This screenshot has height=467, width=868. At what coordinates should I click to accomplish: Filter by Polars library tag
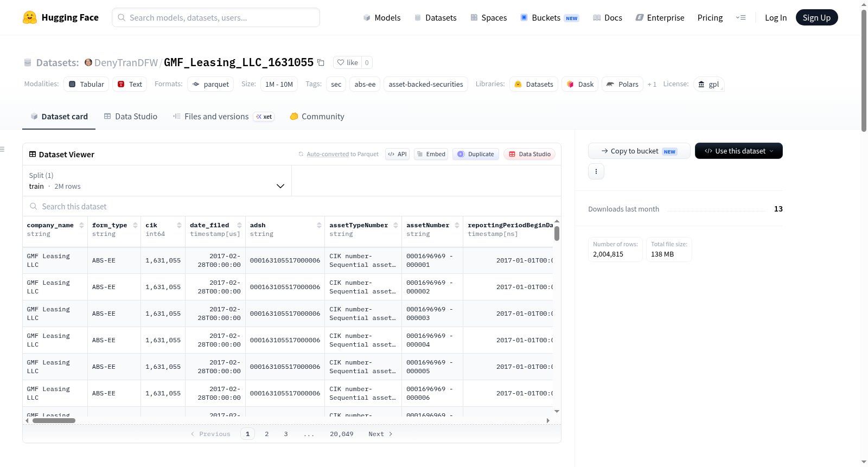pyautogui.click(x=622, y=84)
